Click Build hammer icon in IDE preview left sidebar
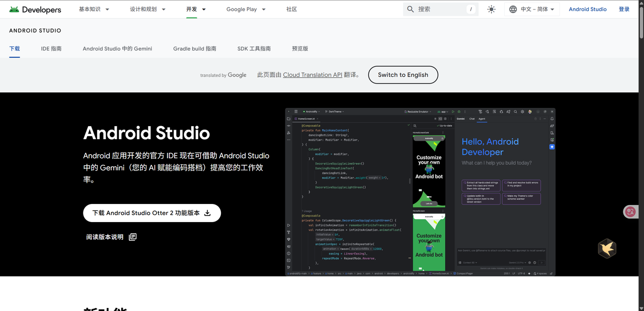 [x=289, y=232]
